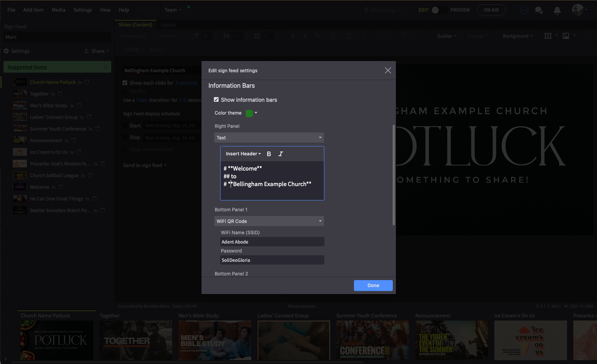Change Bottom Panel 1 from WiFi QR Code

coord(269,221)
